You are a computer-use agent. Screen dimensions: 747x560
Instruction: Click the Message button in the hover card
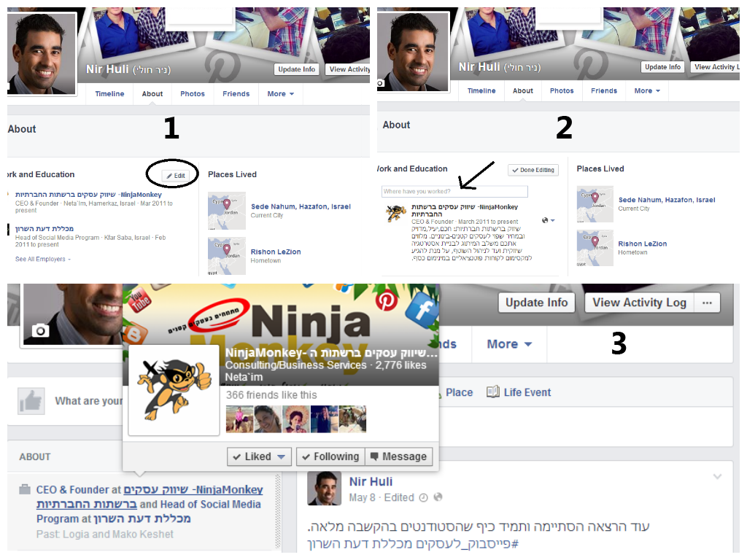tap(399, 456)
